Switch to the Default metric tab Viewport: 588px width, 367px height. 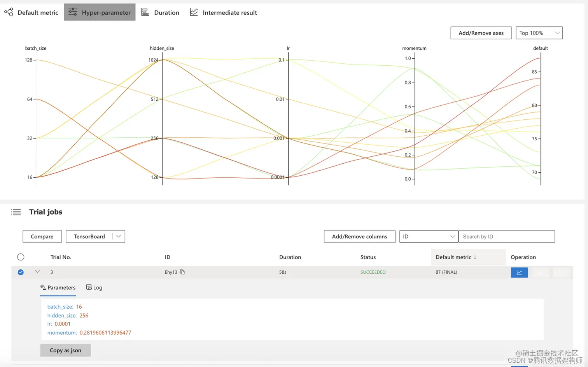32,12
